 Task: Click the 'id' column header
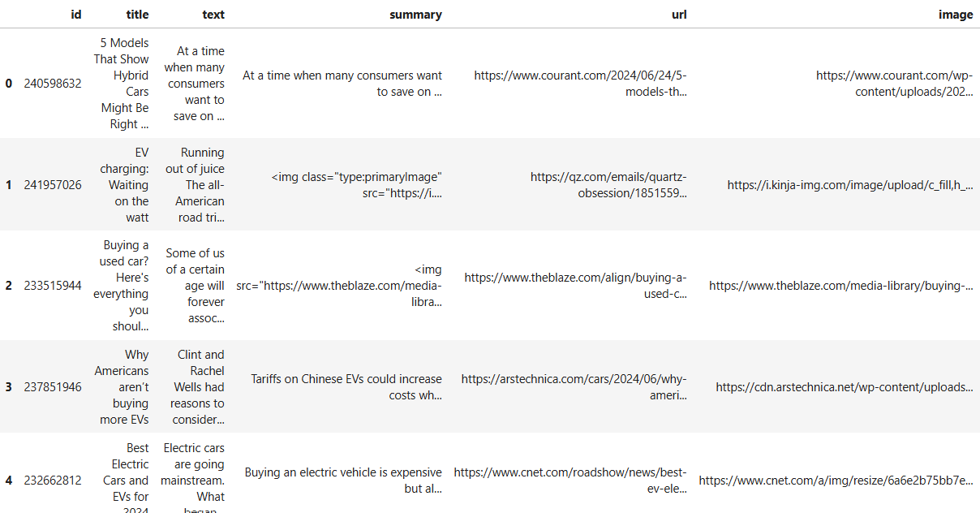click(76, 15)
